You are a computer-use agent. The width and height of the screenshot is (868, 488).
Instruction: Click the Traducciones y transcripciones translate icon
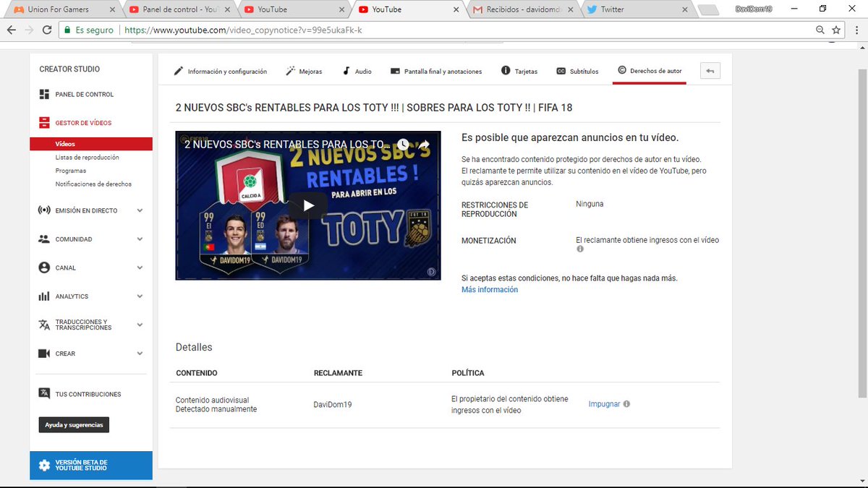44,325
